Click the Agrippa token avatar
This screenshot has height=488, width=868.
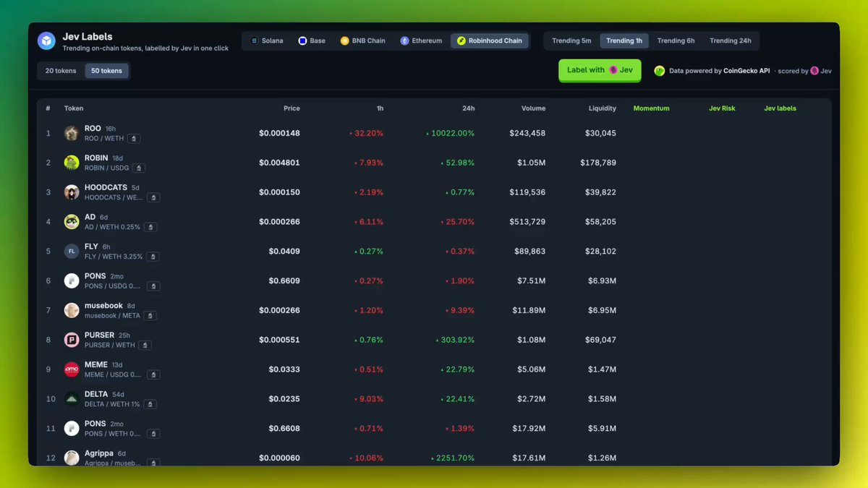[x=72, y=458]
